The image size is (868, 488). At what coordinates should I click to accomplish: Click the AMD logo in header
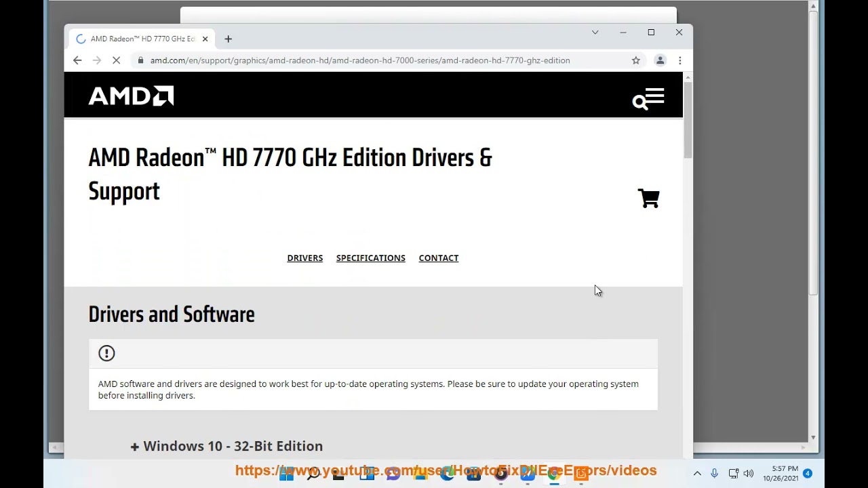[131, 96]
